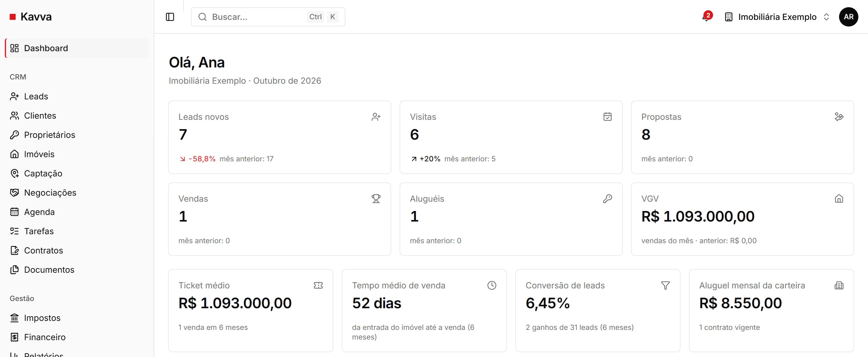Click the magnifier icon in search box
868x357 pixels.
[x=202, y=17]
